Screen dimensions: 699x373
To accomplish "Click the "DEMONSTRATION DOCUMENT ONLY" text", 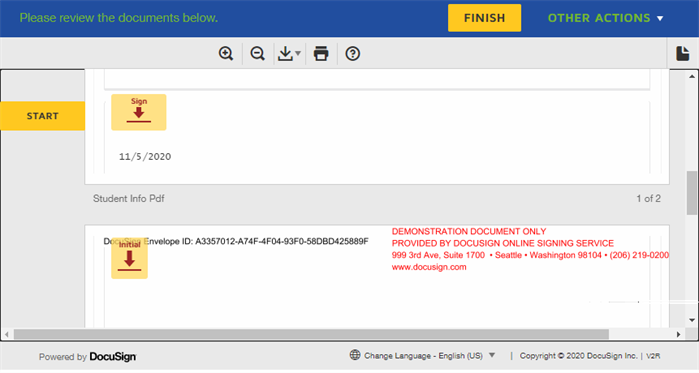I will pos(469,231).
